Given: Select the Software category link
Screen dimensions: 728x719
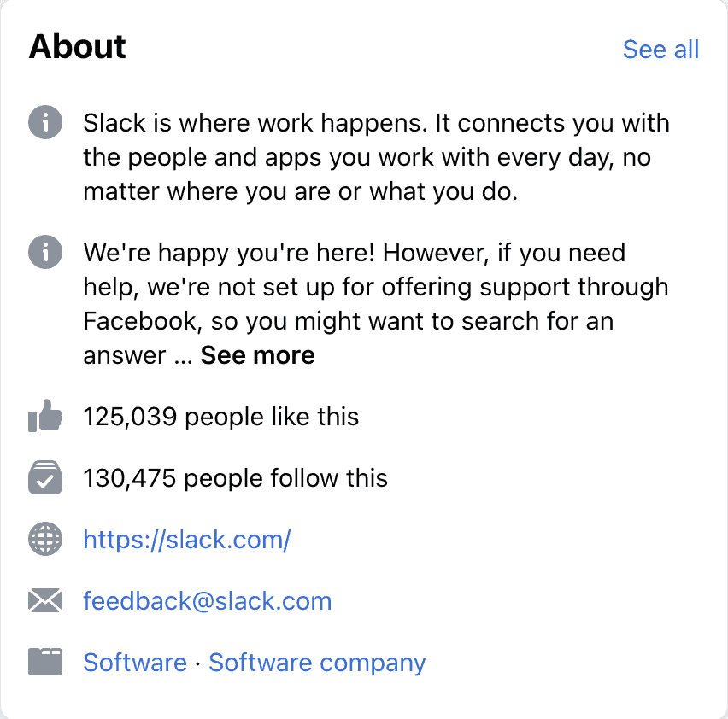Looking at the screenshot, I should point(134,663).
